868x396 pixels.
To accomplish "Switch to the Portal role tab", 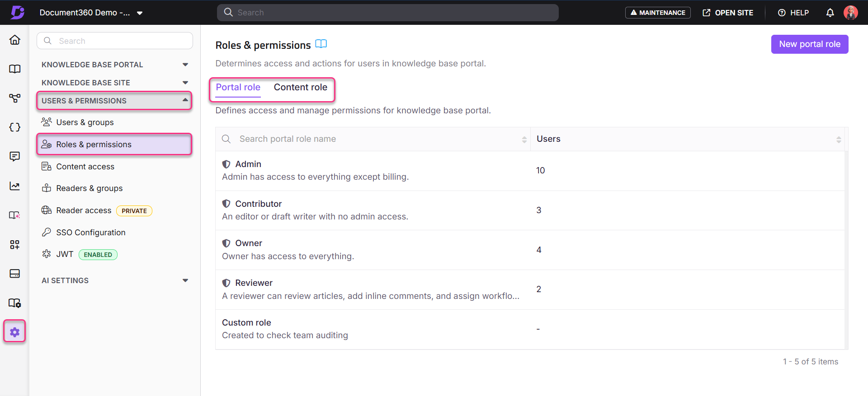I will [238, 88].
